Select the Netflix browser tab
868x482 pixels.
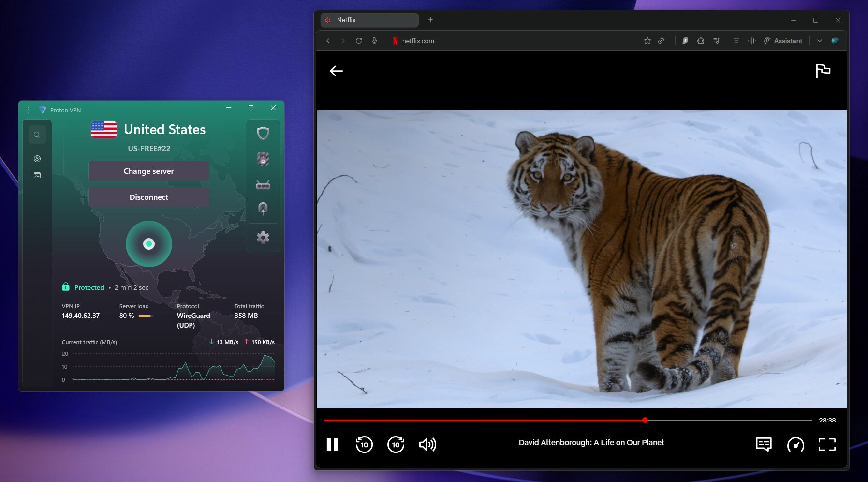[369, 20]
